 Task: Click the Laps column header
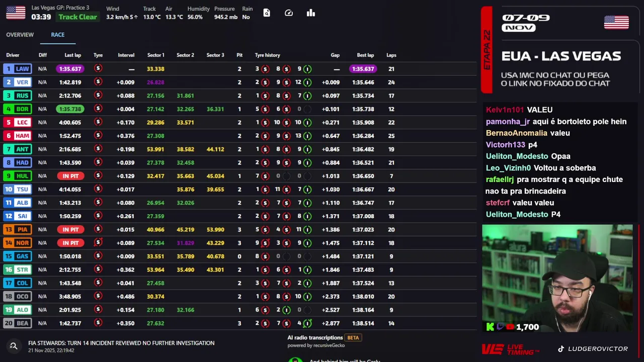tap(391, 55)
